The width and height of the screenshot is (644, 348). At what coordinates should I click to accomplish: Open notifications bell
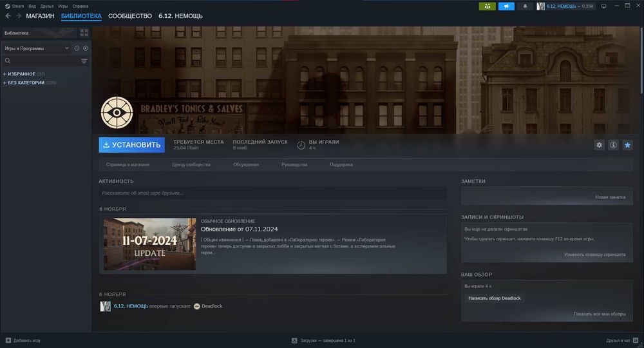pyautogui.click(x=525, y=6)
